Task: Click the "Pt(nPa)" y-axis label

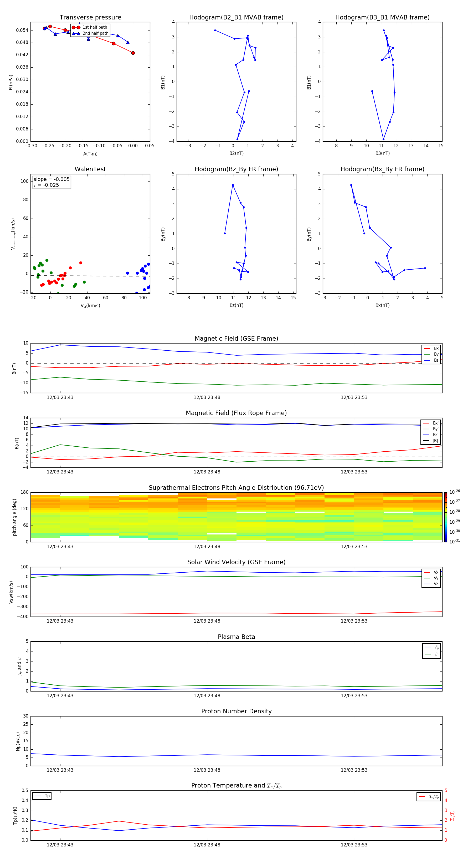Action: [x=11, y=82]
